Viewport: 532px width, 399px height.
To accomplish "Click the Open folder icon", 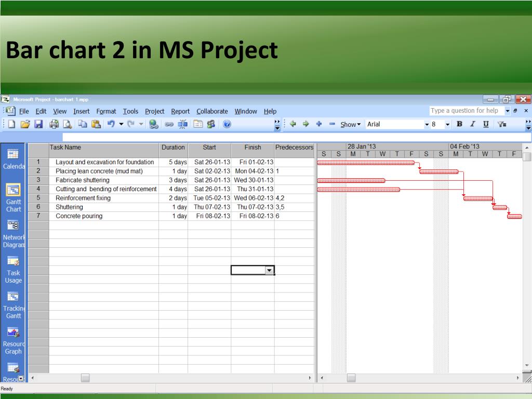I will pos(25,124).
